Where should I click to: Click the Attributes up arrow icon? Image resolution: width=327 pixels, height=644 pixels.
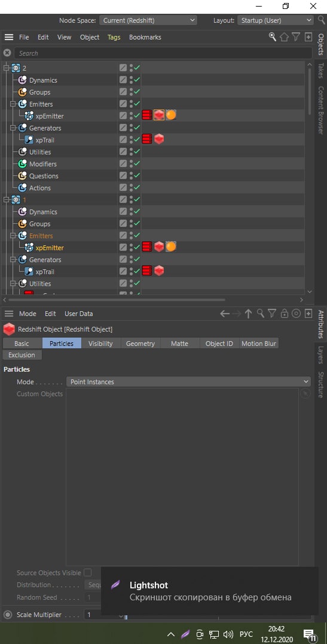coord(248,314)
